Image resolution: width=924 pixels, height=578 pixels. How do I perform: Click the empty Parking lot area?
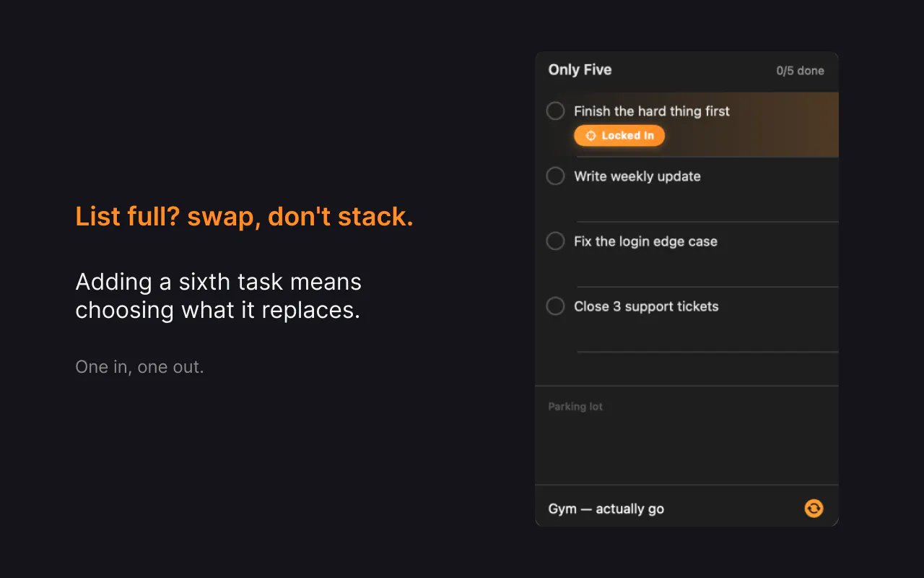[x=687, y=448]
